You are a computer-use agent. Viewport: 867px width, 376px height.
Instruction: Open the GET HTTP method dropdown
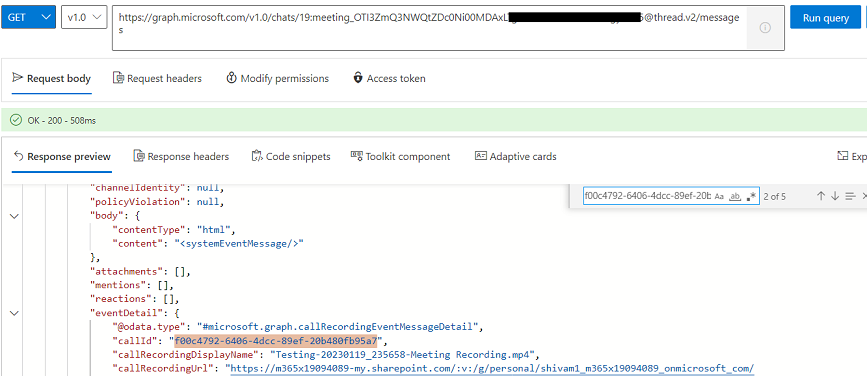tap(28, 17)
